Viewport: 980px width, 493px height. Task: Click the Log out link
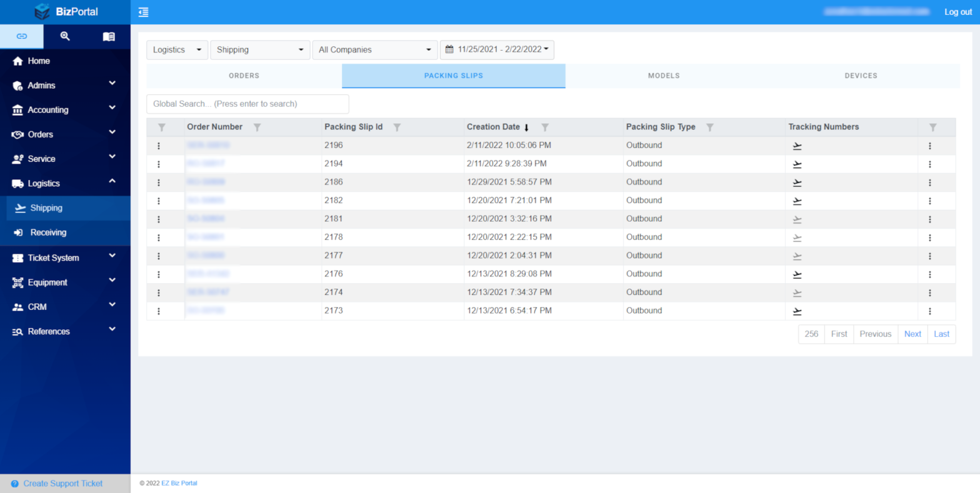958,12
